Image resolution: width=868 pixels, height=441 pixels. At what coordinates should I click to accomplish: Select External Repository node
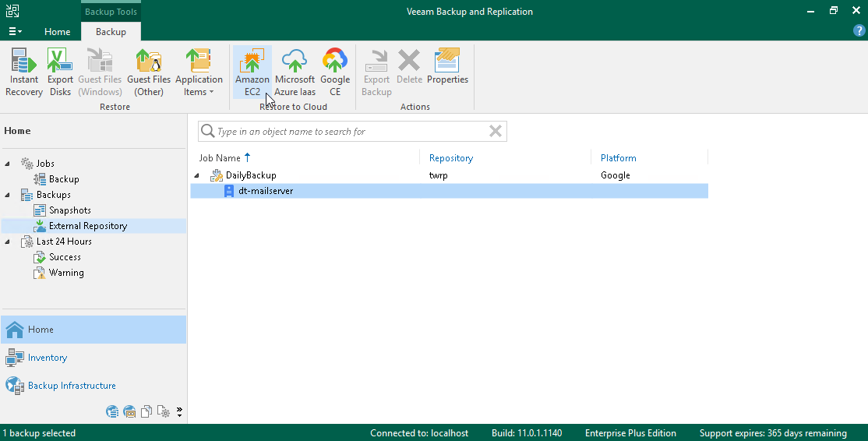point(88,226)
